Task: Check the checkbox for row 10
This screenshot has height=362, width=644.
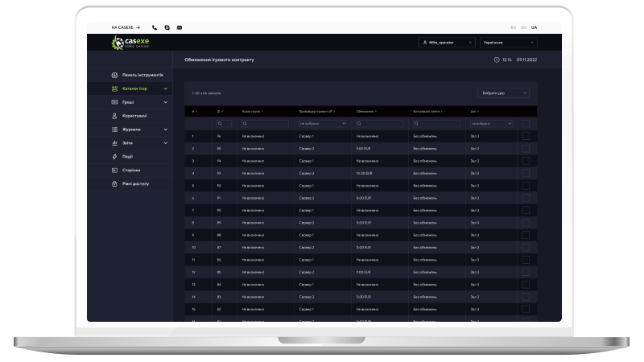Action: coord(526,248)
